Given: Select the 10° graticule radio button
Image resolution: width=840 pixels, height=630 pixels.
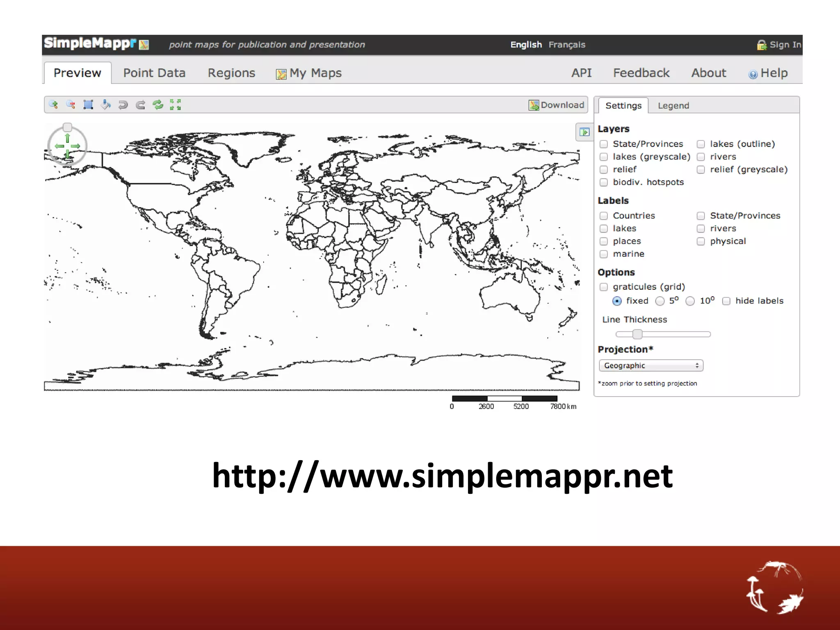Looking at the screenshot, I should pyautogui.click(x=690, y=301).
